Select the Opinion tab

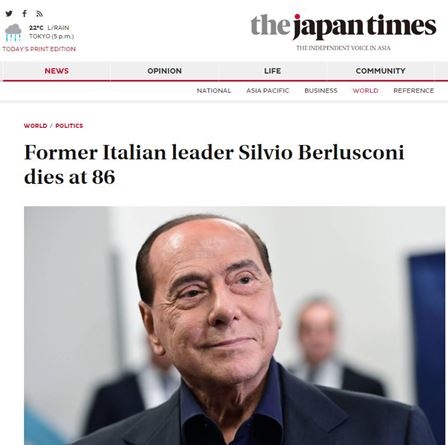(x=164, y=71)
